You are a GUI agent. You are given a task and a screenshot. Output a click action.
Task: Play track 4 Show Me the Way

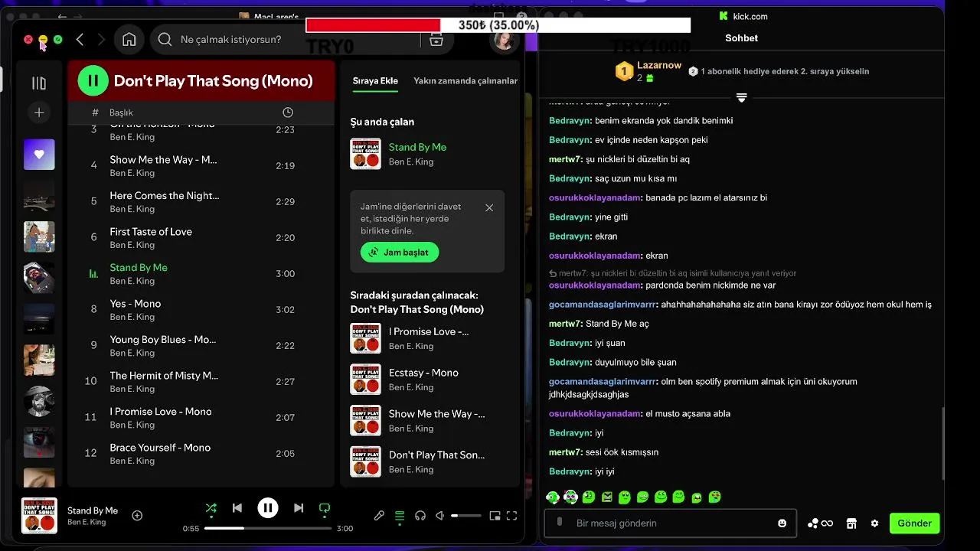click(201, 165)
